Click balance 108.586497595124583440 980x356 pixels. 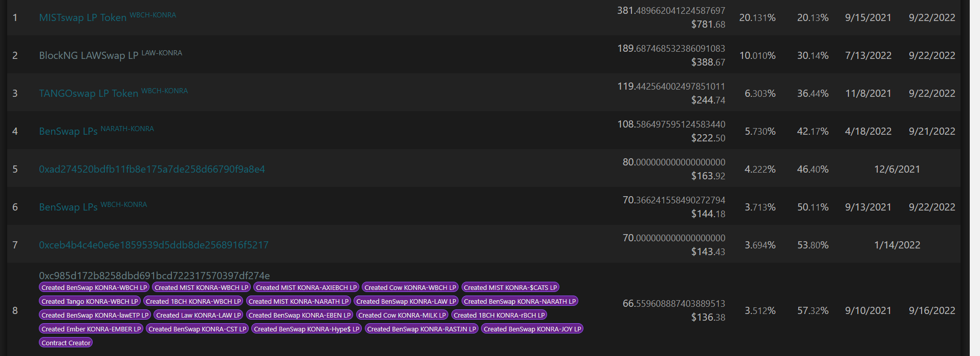click(671, 124)
